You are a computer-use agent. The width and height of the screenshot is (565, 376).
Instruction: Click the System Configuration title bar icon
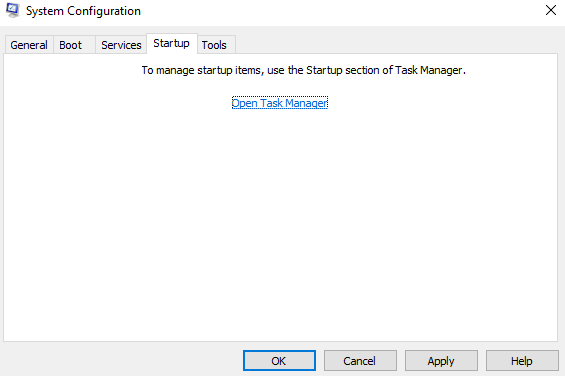coord(13,10)
